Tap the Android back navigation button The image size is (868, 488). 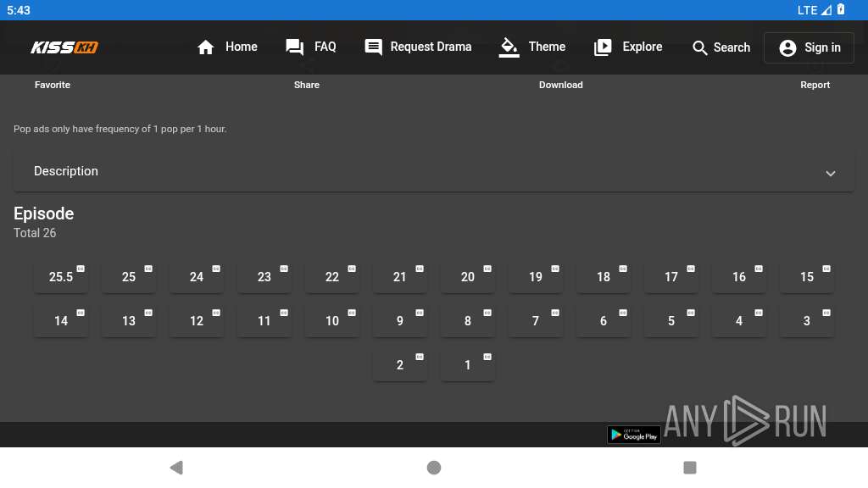[x=176, y=468]
